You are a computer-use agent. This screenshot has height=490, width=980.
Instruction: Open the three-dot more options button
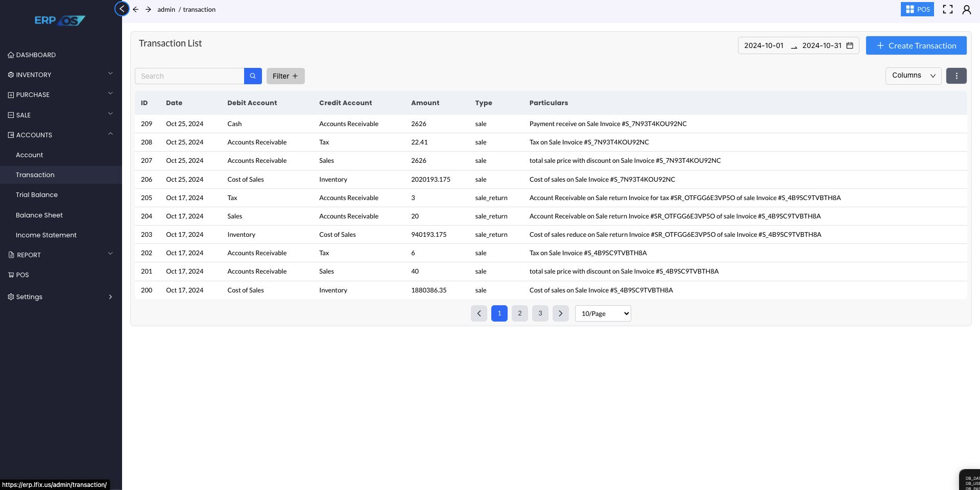tap(957, 76)
